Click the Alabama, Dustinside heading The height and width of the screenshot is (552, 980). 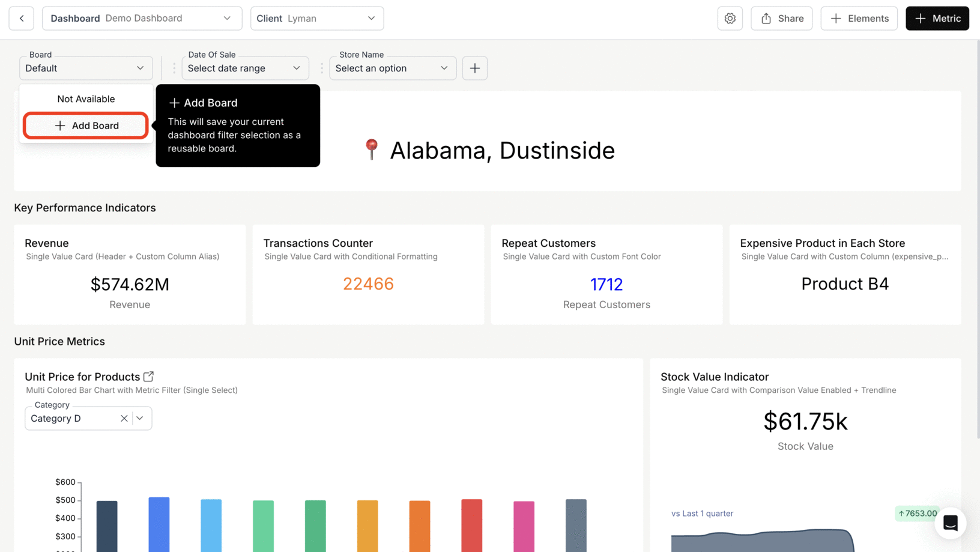pos(502,150)
